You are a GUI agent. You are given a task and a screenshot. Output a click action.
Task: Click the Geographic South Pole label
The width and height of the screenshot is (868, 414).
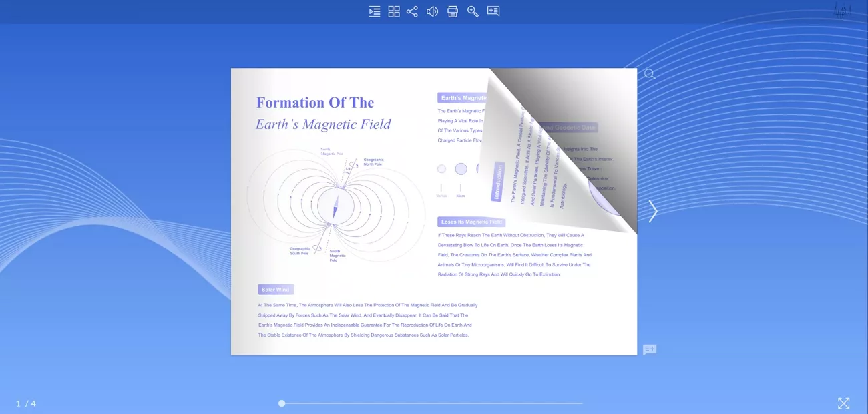pos(300,251)
